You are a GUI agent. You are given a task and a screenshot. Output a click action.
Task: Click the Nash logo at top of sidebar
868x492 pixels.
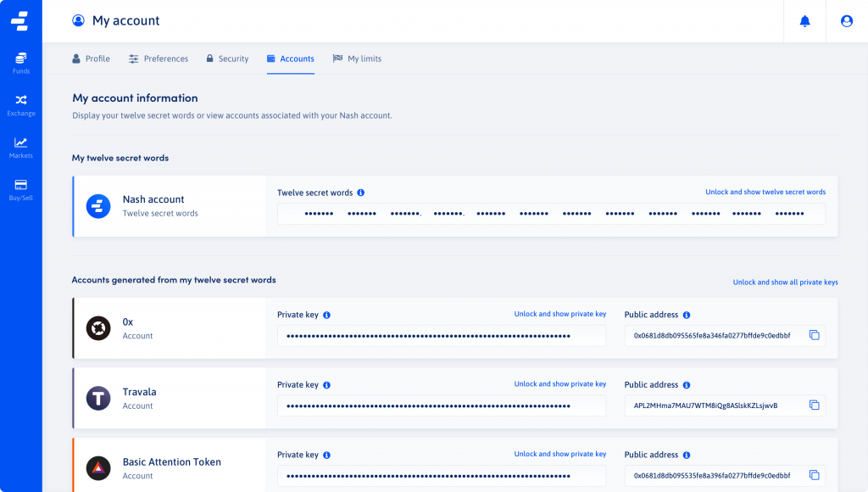pos(20,21)
